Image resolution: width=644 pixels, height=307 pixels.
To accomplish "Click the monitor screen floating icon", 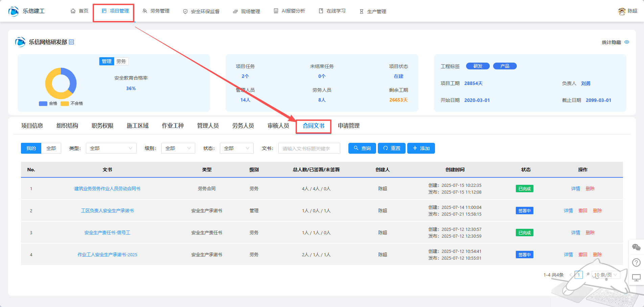I will [x=636, y=278].
